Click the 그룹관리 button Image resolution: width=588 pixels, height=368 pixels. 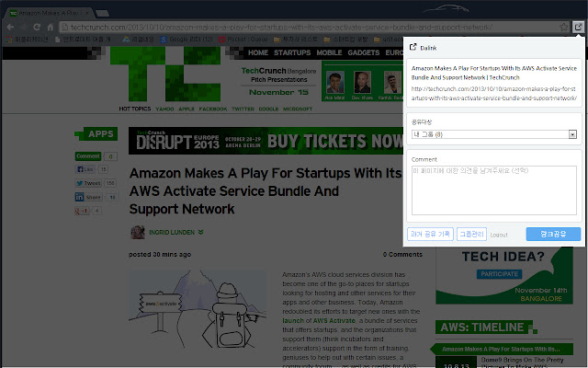pyautogui.click(x=471, y=234)
